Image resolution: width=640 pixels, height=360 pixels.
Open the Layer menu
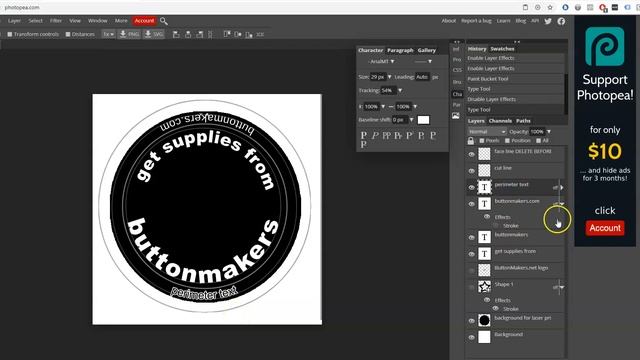pyautogui.click(x=14, y=21)
